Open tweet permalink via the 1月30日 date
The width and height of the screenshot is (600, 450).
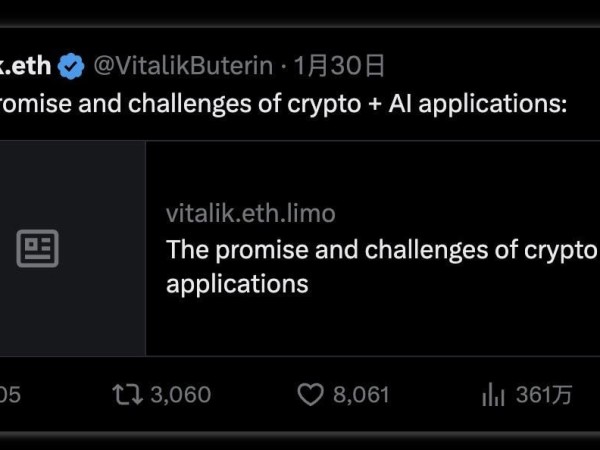339,65
